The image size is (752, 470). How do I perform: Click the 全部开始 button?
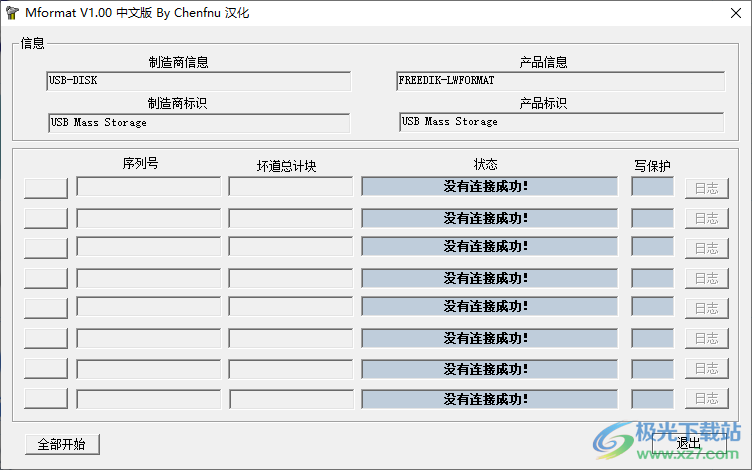[62, 444]
